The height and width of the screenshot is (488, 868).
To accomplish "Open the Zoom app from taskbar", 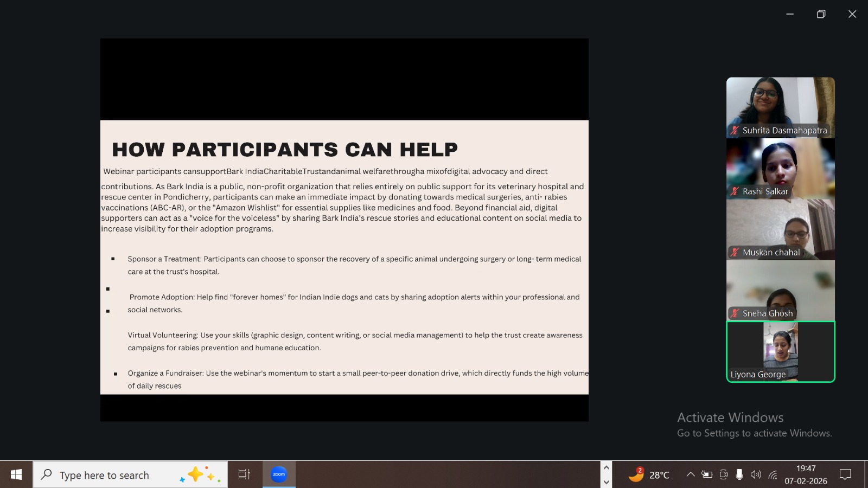I will pyautogui.click(x=279, y=475).
